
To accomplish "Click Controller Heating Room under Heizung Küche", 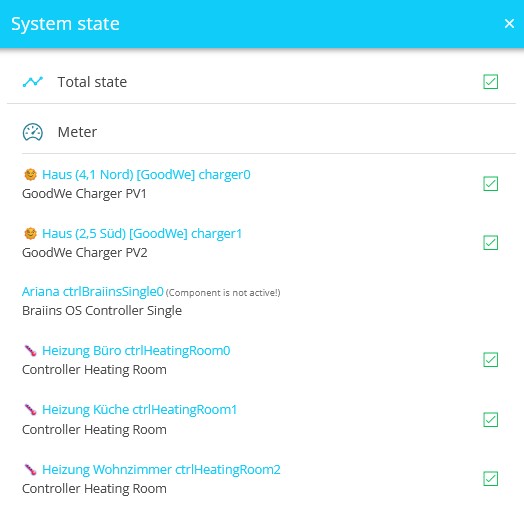I will pyautogui.click(x=94, y=429).
